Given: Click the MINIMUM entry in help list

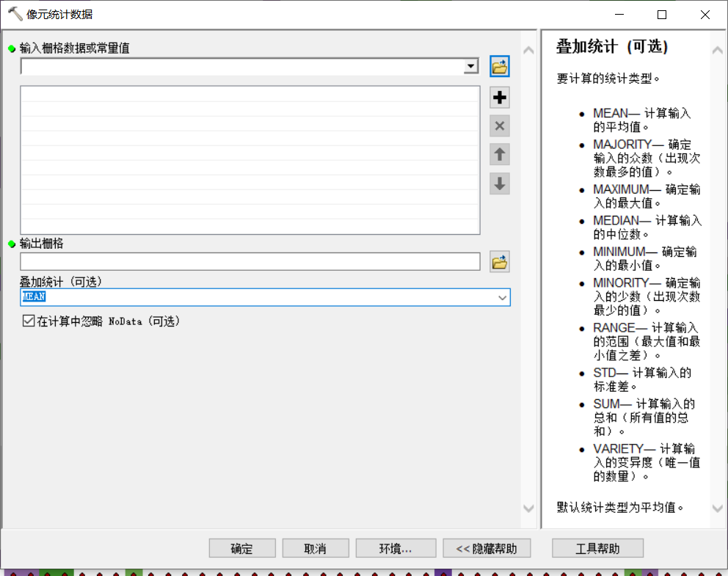Looking at the screenshot, I should click(x=644, y=258).
